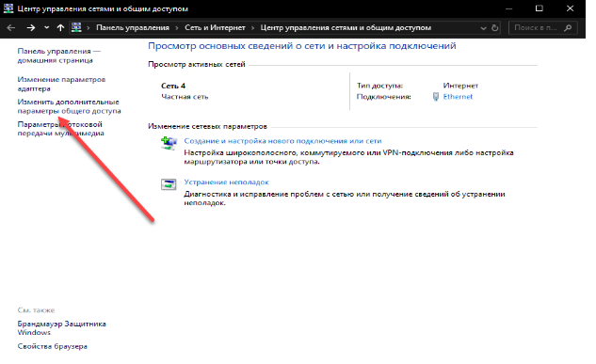The height and width of the screenshot is (364, 596).
Task: Open 'Панель управления — домашняя страница' link
Action: (59, 55)
